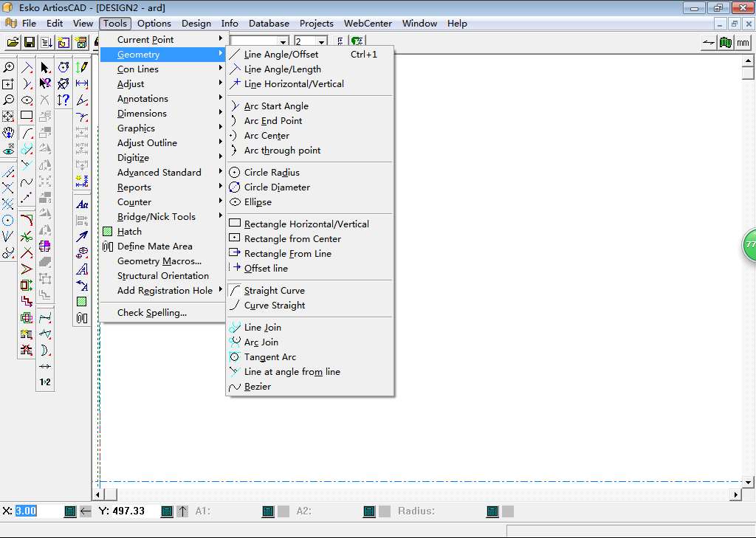Image resolution: width=756 pixels, height=538 pixels.
Task: Select the Pan hand tool
Action: (x=8, y=133)
